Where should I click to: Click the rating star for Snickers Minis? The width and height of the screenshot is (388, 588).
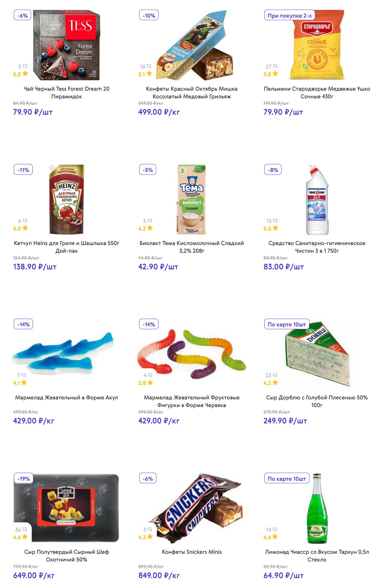(150, 537)
